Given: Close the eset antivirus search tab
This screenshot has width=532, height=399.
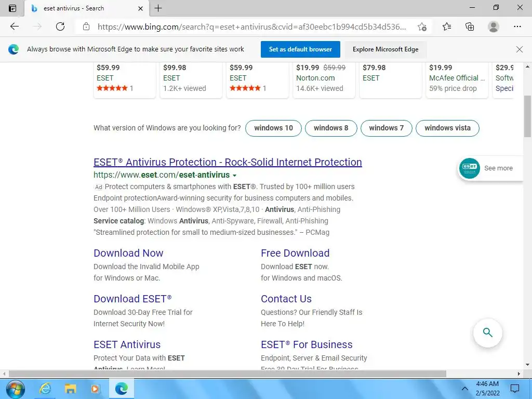Looking at the screenshot, I should 140,8.
